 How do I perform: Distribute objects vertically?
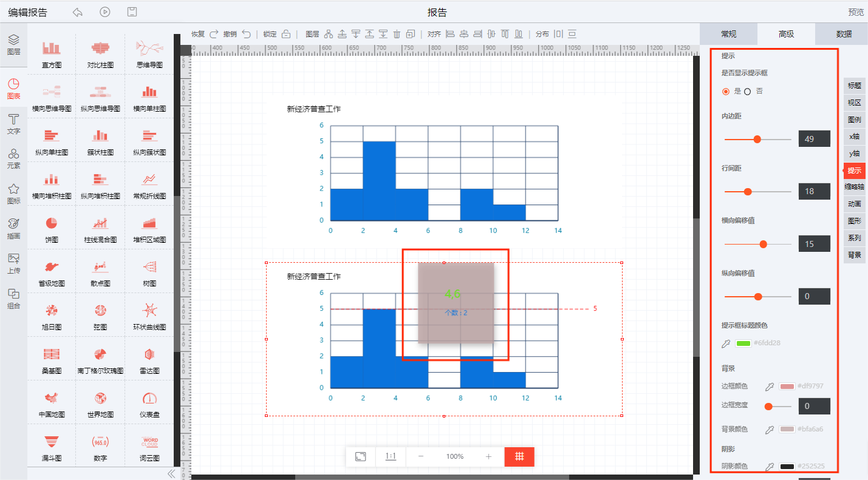point(572,34)
